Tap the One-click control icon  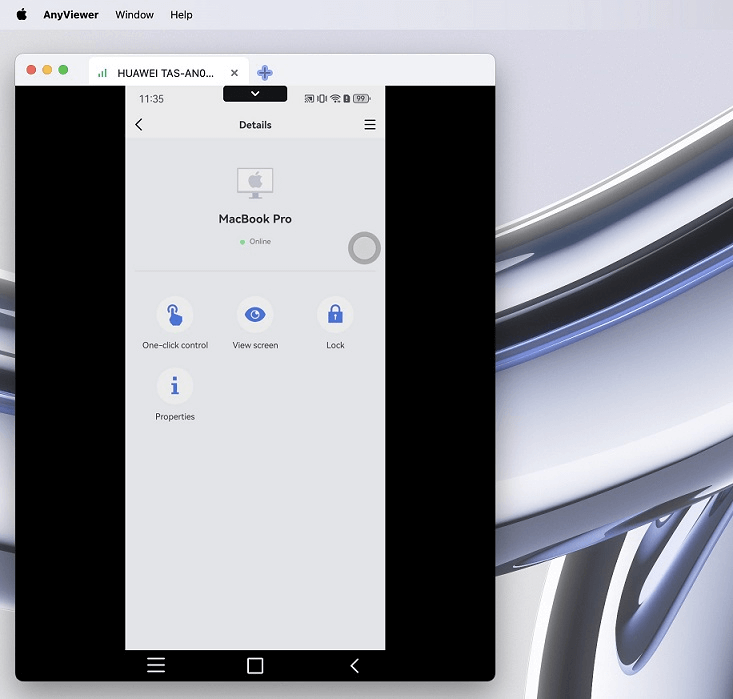coord(175,315)
